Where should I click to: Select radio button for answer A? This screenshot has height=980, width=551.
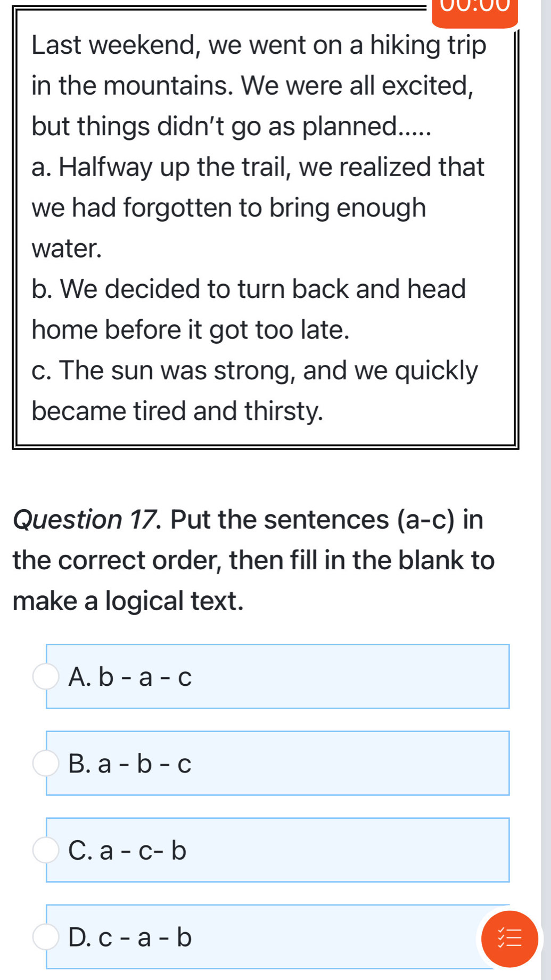coord(46,676)
